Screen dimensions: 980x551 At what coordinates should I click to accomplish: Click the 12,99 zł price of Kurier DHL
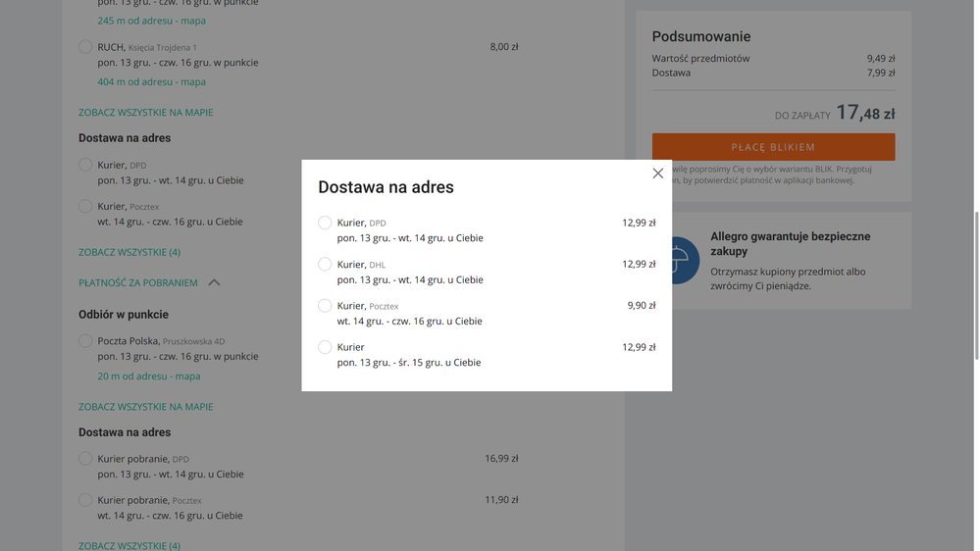pyautogui.click(x=639, y=265)
